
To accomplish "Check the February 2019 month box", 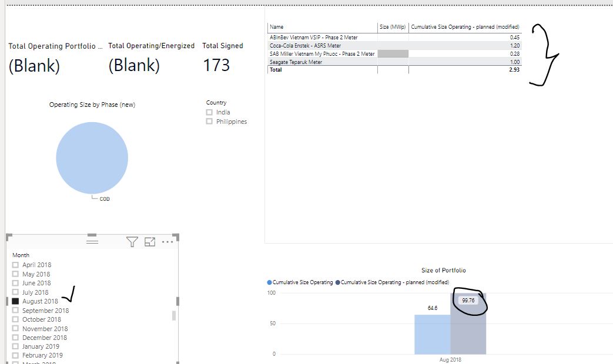I will [15, 355].
